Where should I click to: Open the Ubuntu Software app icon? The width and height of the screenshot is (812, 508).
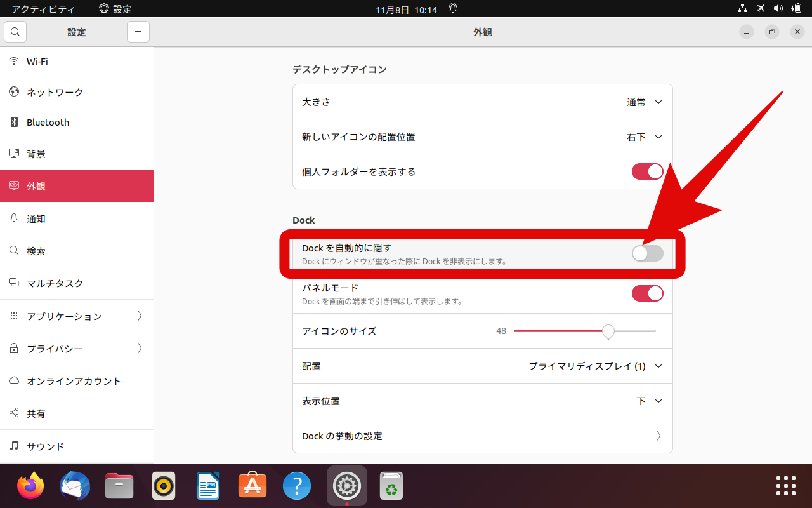(252, 486)
